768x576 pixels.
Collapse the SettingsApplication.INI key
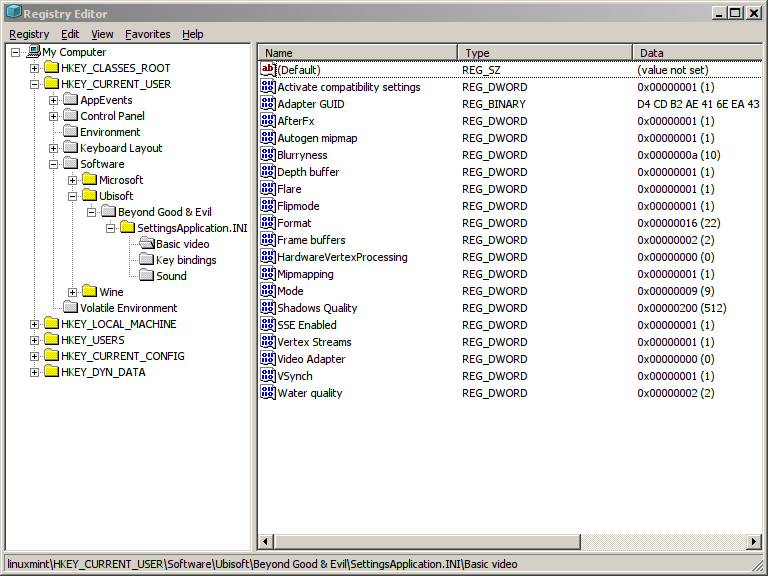pos(111,228)
